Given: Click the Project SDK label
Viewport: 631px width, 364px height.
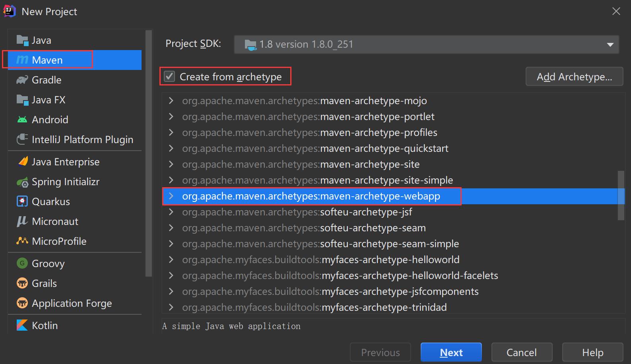Looking at the screenshot, I should pyautogui.click(x=193, y=44).
